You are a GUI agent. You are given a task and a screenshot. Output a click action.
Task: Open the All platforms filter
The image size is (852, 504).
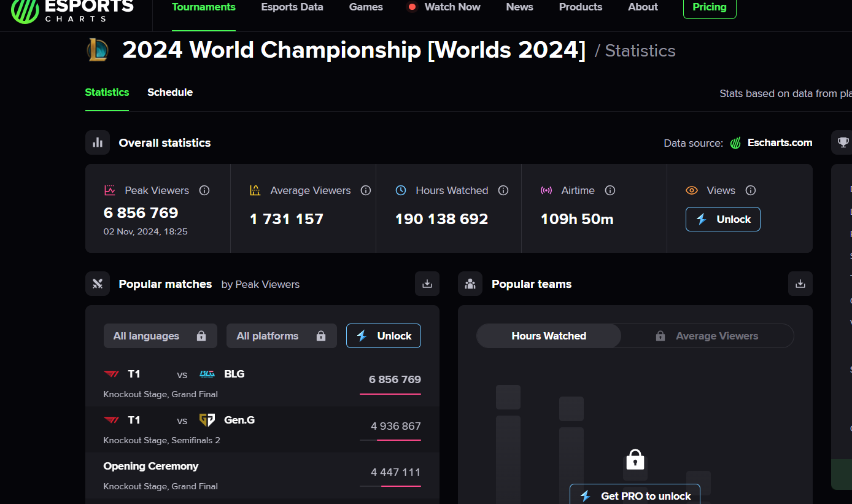coord(281,336)
